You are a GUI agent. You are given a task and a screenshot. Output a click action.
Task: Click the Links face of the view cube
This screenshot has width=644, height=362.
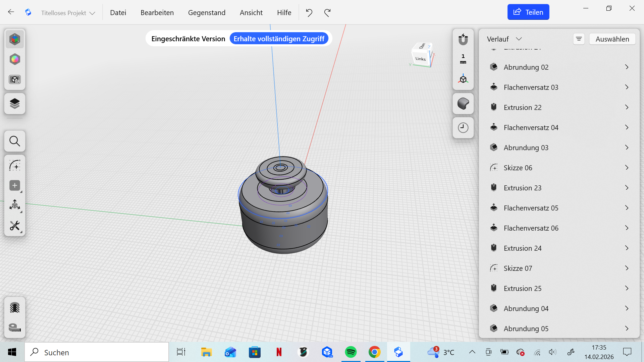click(x=420, y=59)
